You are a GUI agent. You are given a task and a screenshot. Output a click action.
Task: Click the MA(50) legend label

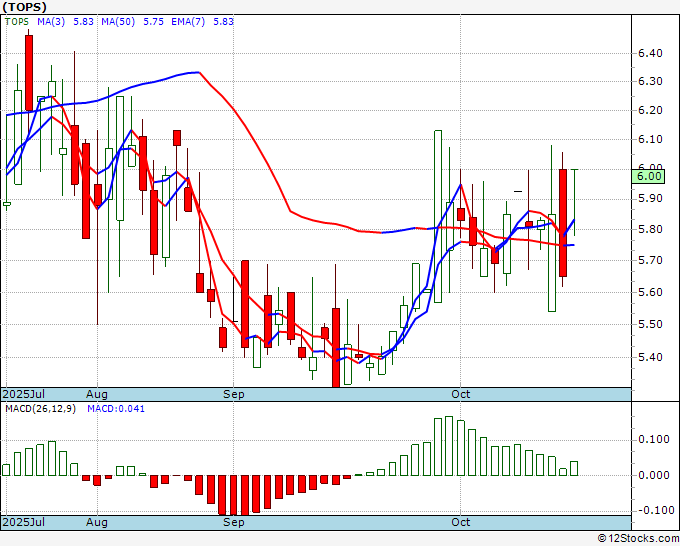tap(118, 21)
